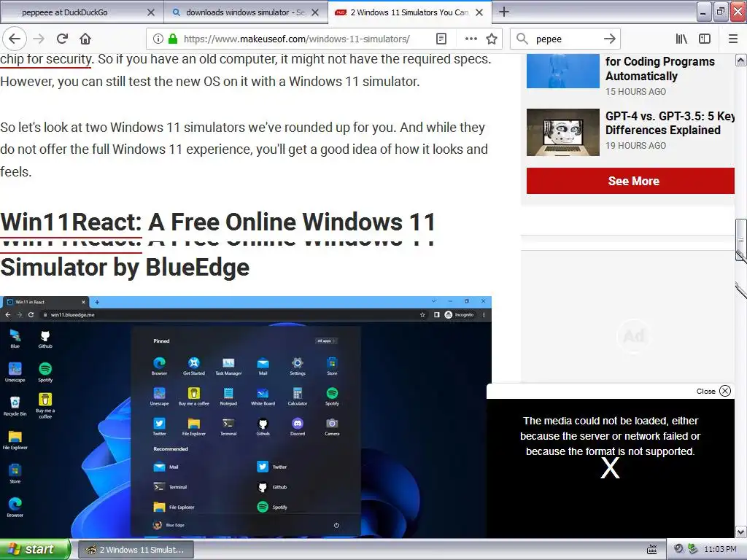
Task: Click the network tray icon
Action: pyautogui.click(x=693, y=549)
